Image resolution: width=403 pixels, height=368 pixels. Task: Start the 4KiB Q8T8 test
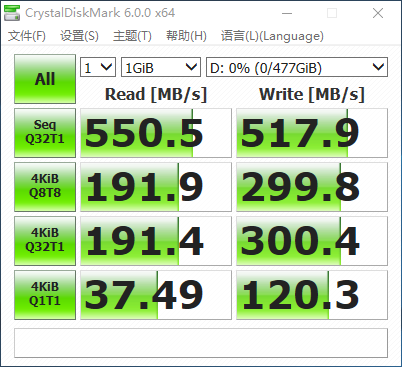pos(45,187)
